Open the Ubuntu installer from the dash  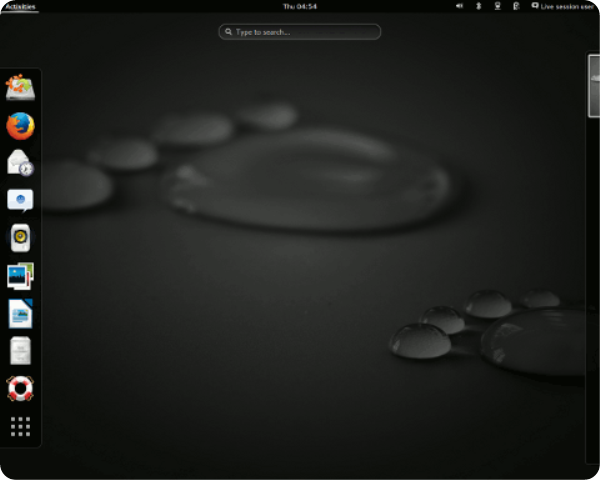20,87
